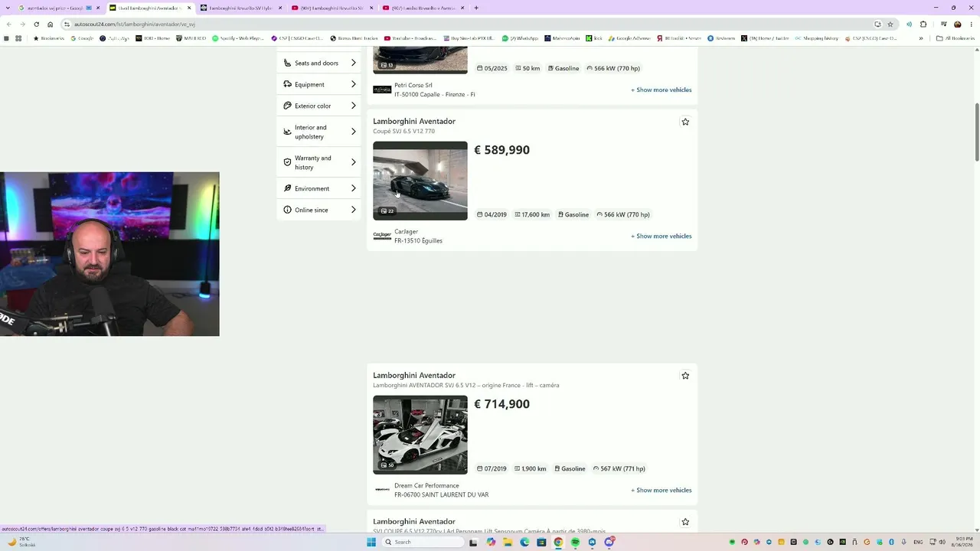Open the browser home page icon

coord(51,24)
